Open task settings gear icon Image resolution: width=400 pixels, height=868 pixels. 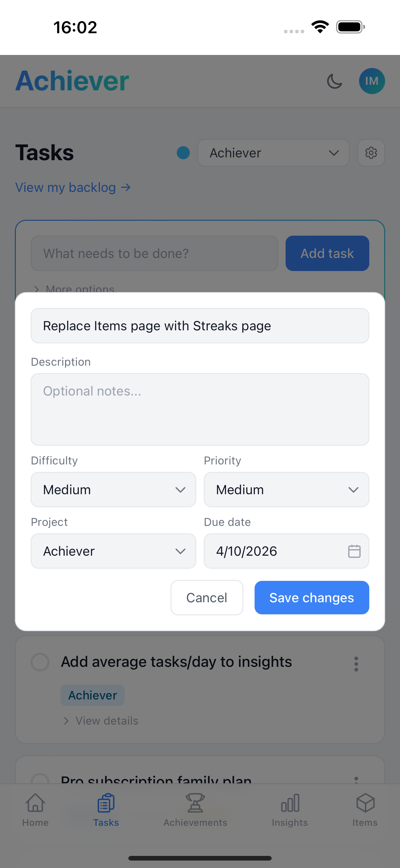(x=371, y=153)
